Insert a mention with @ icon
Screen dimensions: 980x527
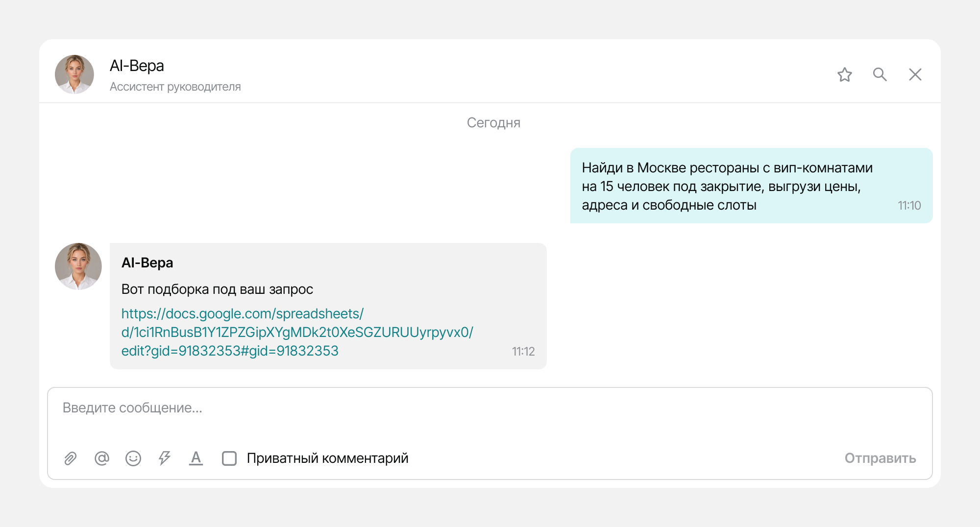102,458
